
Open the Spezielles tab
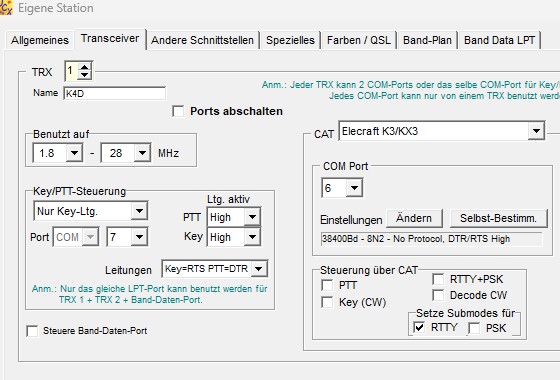[290, 40]
